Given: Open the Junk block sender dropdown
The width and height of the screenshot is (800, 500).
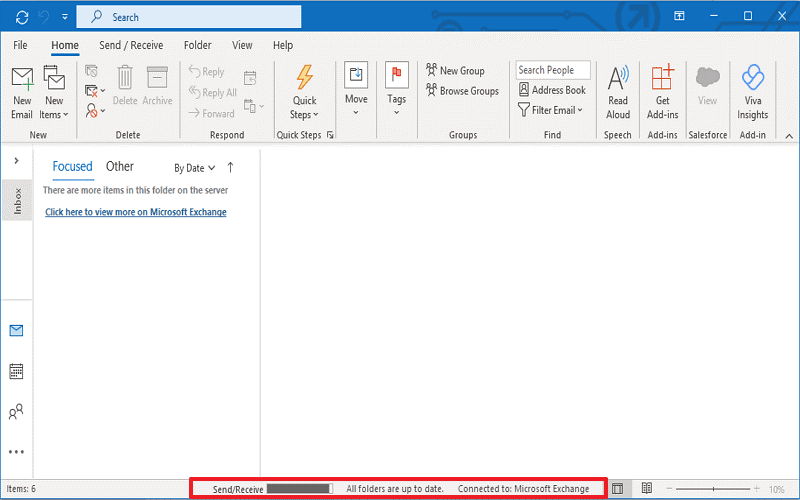Looking at the screenshot, I should coord(95,110).
